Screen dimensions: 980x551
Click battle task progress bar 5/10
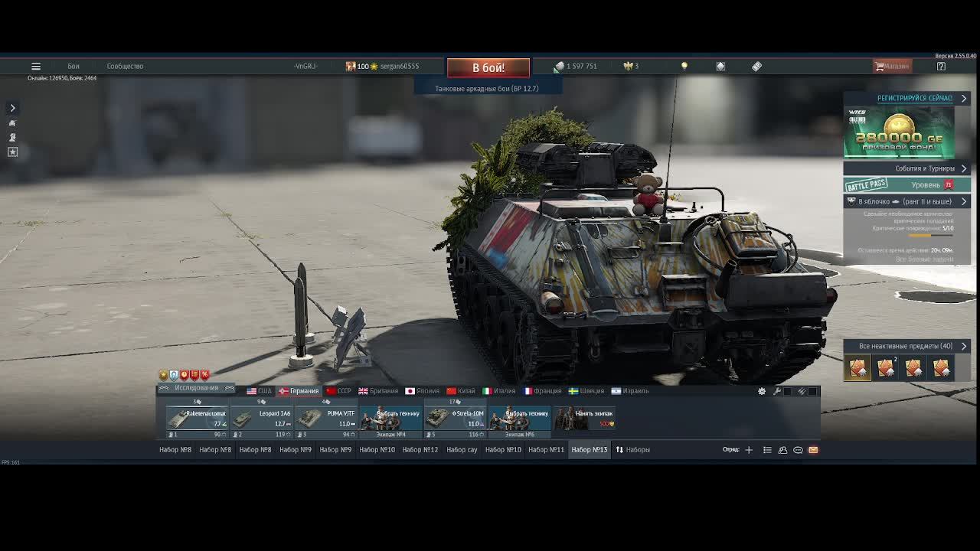tap(930, 235)
